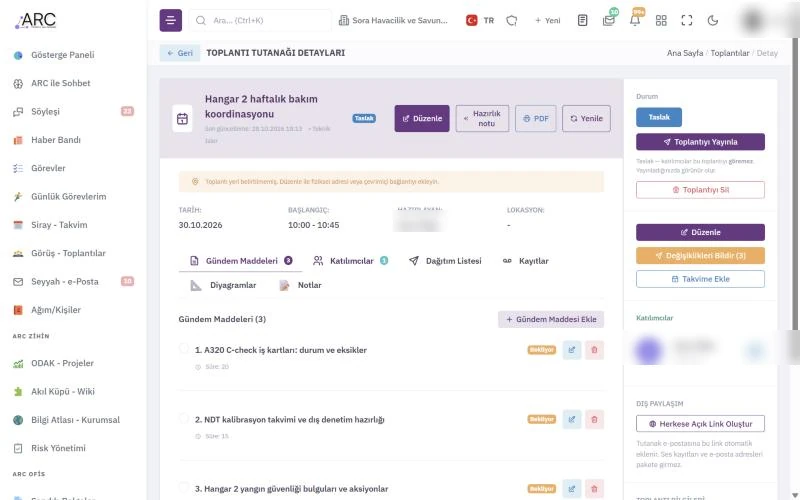Open the TR language selector
This screenshot has width=800, height=500.
click(x=480, y=20)
